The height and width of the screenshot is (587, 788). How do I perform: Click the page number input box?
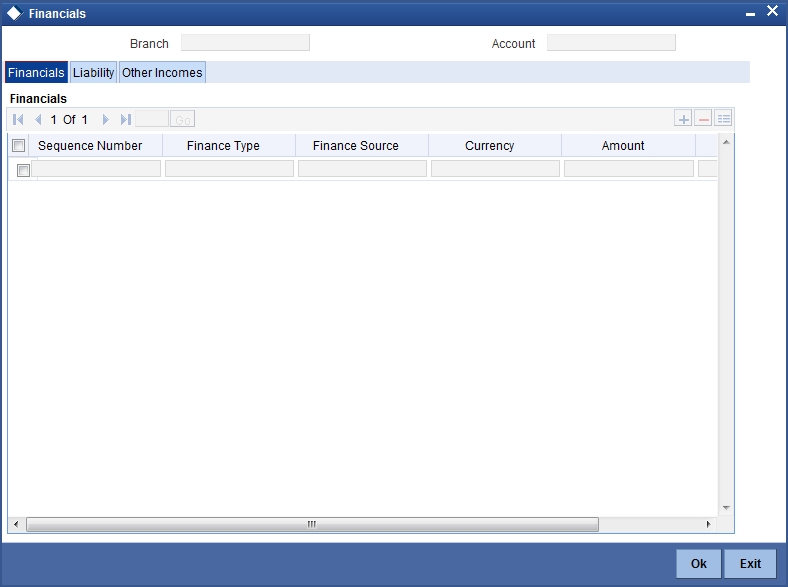tap(152, 119)
